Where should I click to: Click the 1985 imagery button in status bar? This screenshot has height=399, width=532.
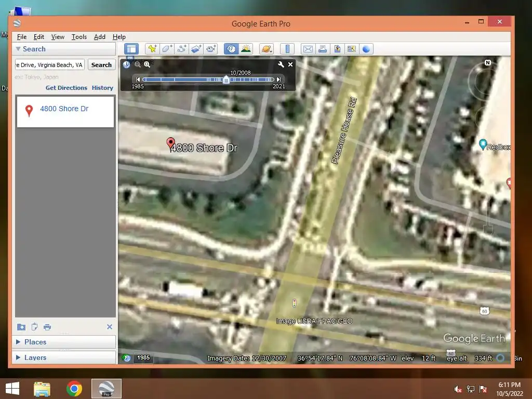[x=143, y=357]
